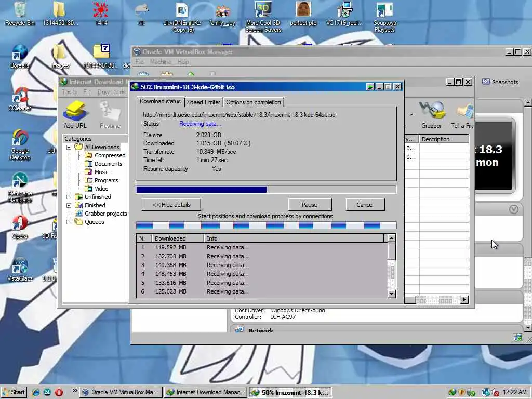Screen dimensions: 532x399
Task: Select connection row with 119.592 MB
Action: click(x=262, y=247)
